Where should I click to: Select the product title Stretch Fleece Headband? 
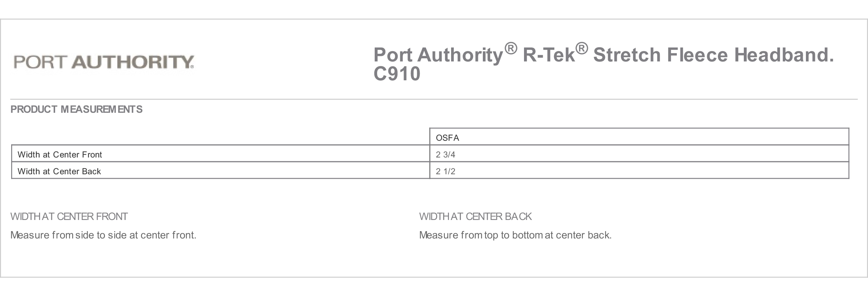[x=713, y=55]
